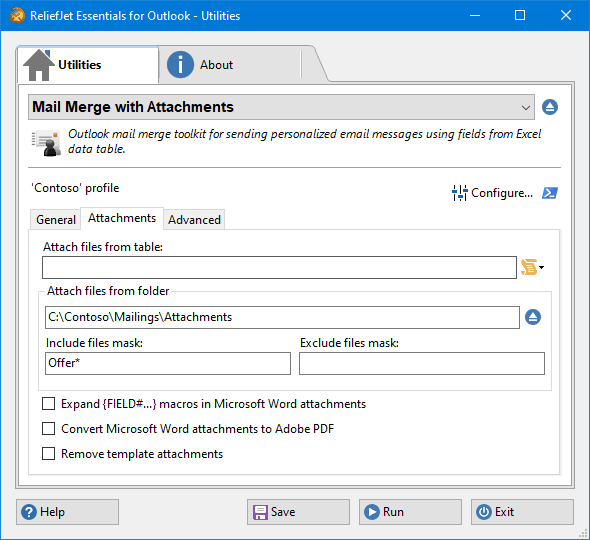Click the command-line script icon next to Configure

pos(550,193)
